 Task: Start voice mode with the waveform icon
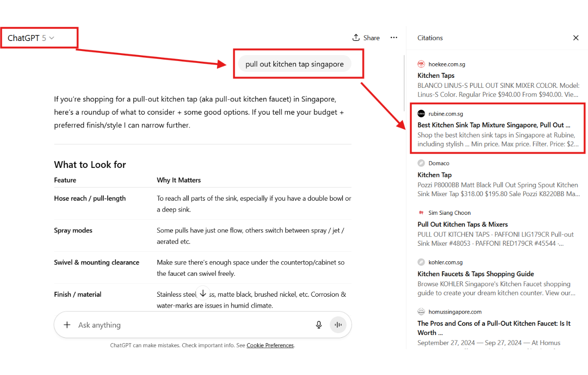point(338,325)
